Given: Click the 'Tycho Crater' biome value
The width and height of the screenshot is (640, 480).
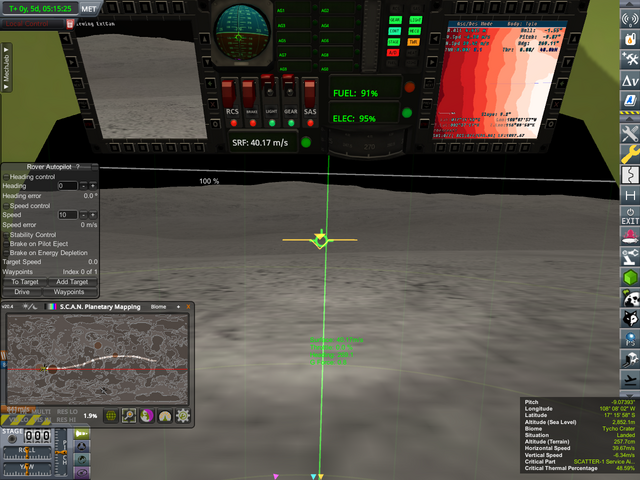Looking at the screenshot, I should pos(618,429).
